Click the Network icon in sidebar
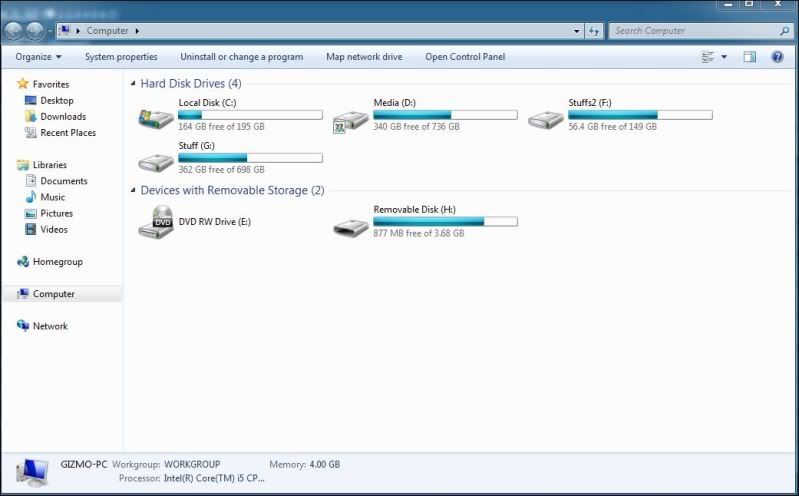Screen dimensions: 799x496 pyautogui.click(x=22, y=326)
